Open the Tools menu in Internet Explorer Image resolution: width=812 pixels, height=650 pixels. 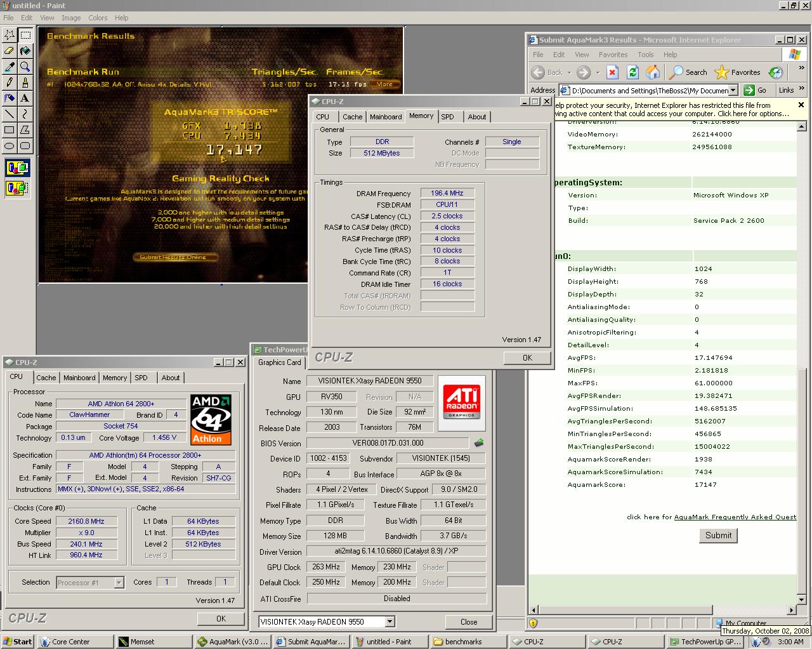tap(646, 55)
